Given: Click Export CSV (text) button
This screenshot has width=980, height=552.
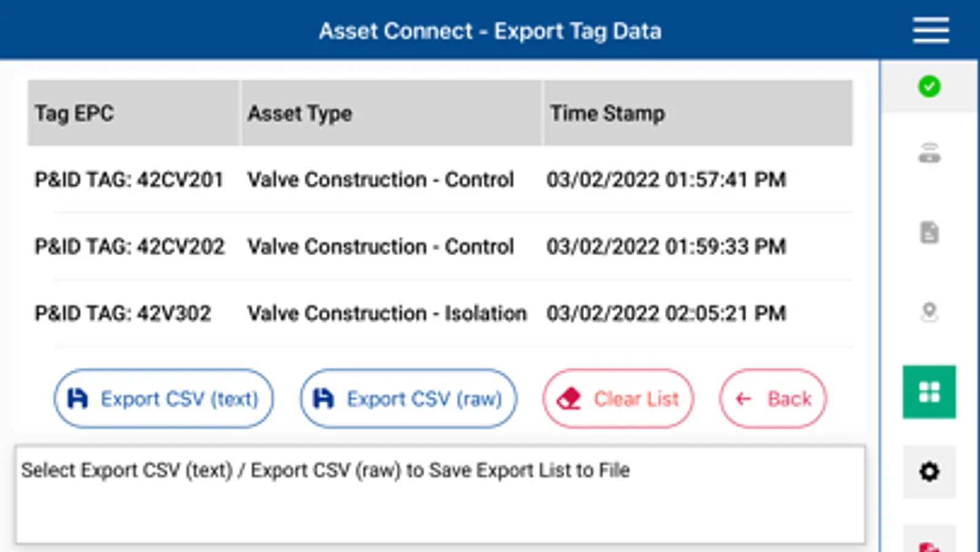Looking at the screenshot, I should 164,399.
